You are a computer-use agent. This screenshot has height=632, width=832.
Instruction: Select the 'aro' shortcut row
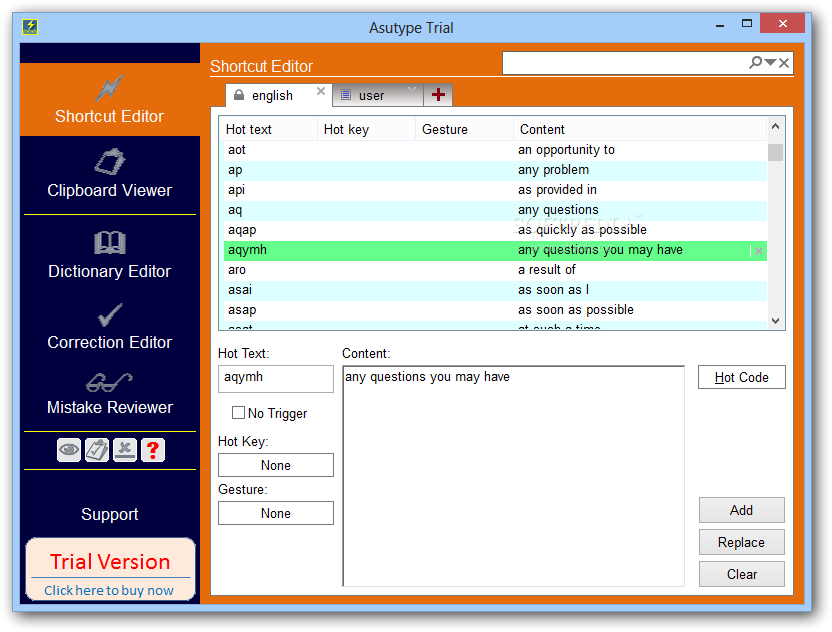pos(495,270)
